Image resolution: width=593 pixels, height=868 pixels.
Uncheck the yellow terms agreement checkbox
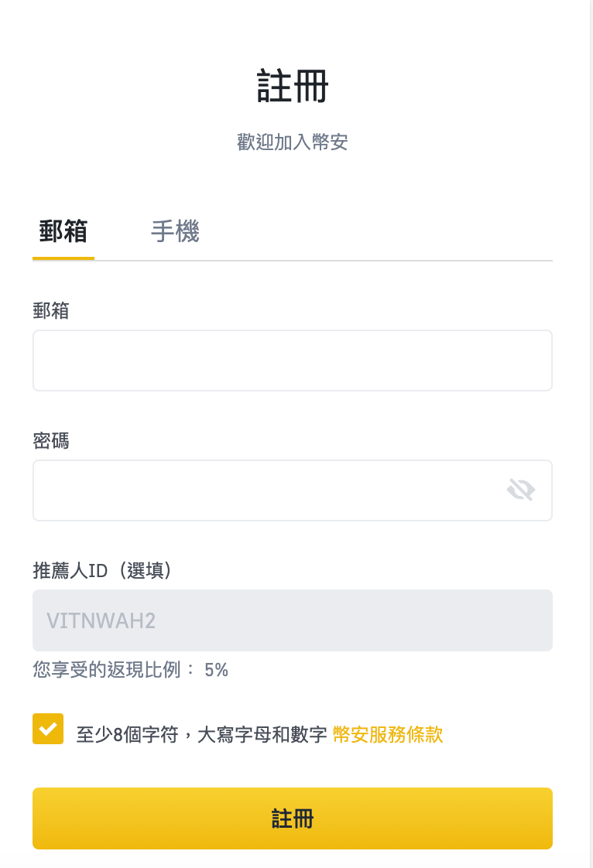click(x=48, y=729)
